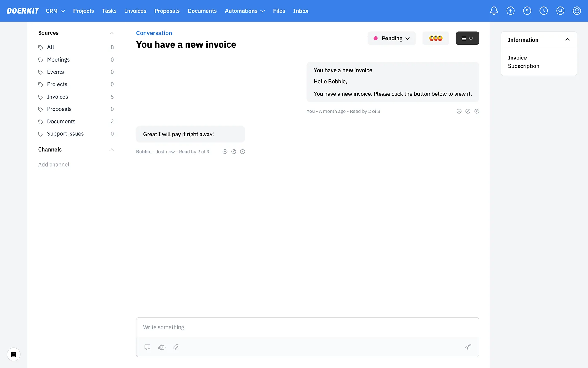Click Add channel link

coord(54,165)
